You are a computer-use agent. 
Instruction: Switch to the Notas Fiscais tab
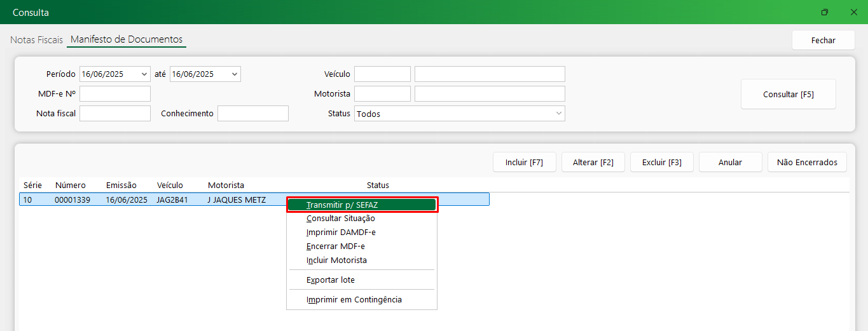(37, 39)
